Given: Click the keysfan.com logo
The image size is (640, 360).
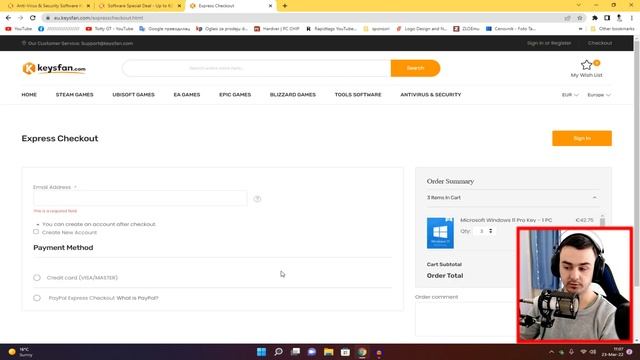Looking at the screenshot, I should point(54,68).
